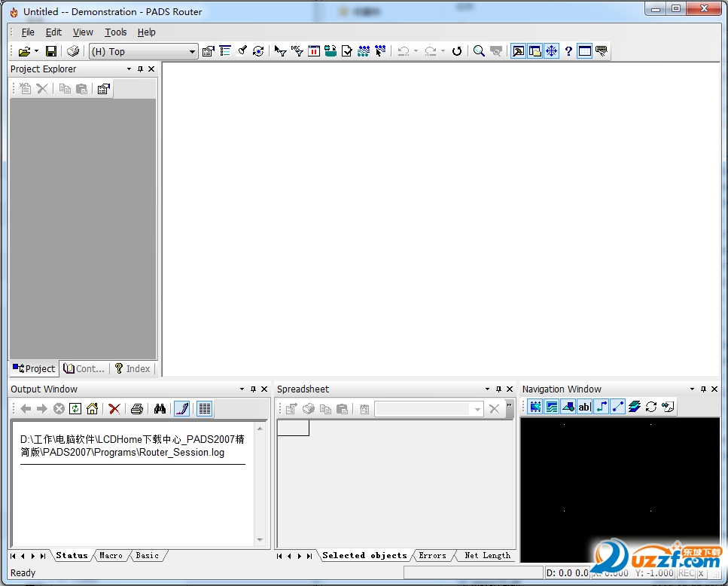Viewport: 728px width, 586px height.
Task: Expand the Open file dropdown arrow
Action: (36, 51)
